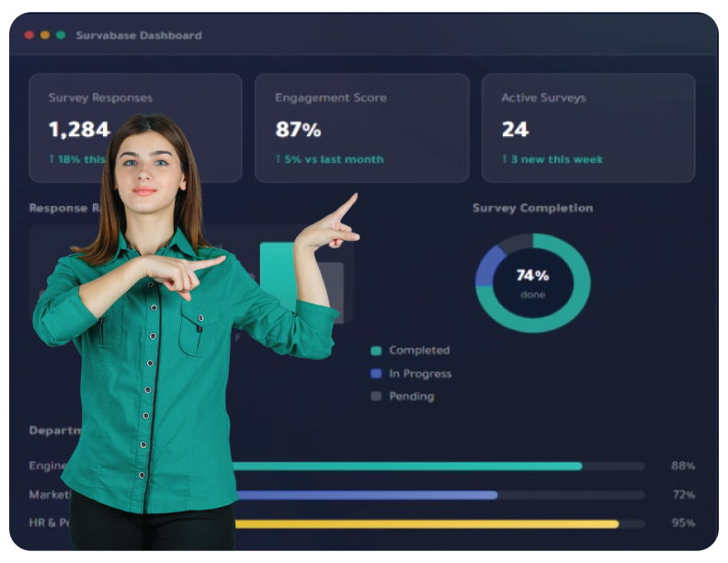Click the 87% engagement score value
This screenshot has width=728, height=563.
(298, 130)
